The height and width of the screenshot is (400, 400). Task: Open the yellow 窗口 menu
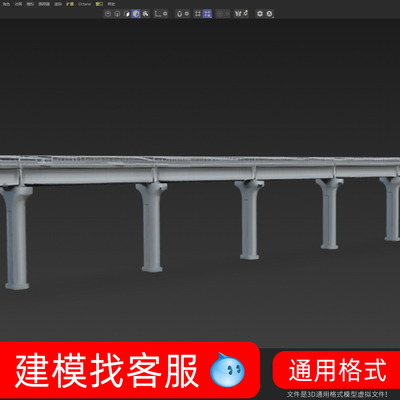click(99, 4)
